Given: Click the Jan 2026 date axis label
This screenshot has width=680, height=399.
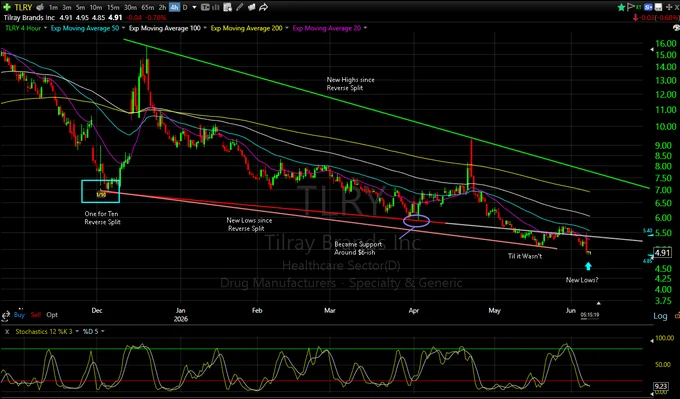Looking at the screenshot, I should coord(181,314).
